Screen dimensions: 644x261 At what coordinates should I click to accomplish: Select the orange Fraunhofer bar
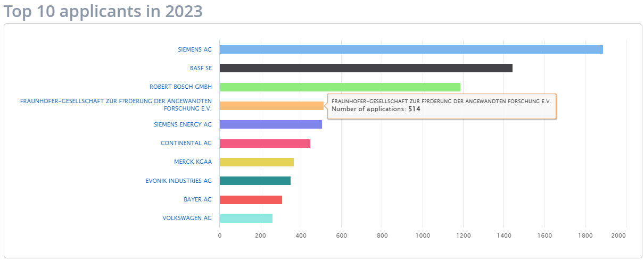[x=271, y=106]
